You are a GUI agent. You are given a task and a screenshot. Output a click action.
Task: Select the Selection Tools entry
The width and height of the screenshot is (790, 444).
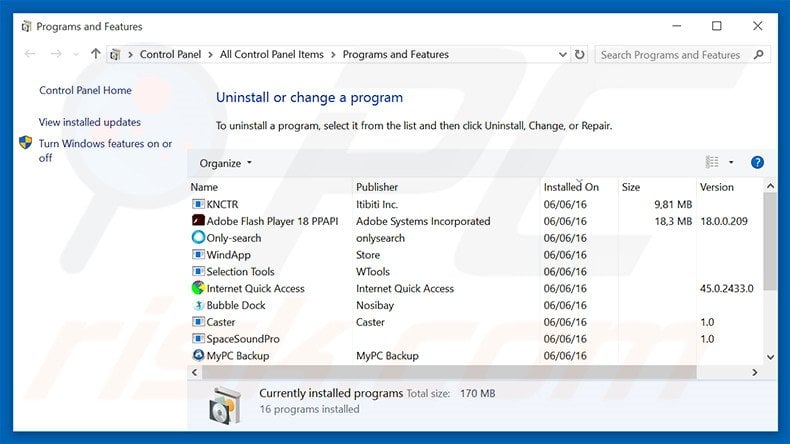click(240, 271)
